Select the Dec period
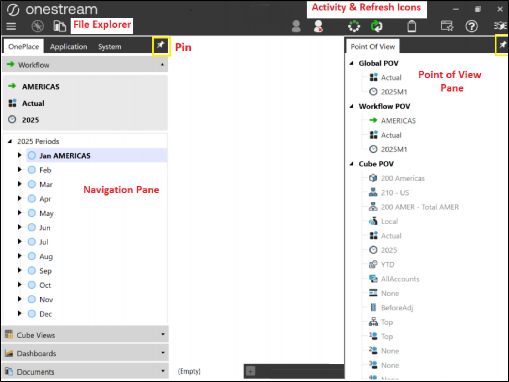509x382 pixels. click(x=45, y=314)
